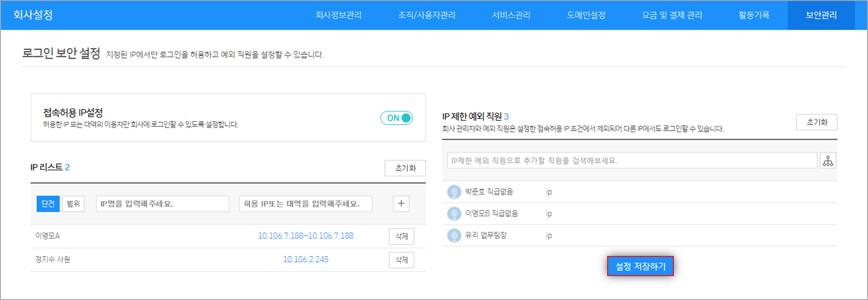Click 이영모B's profile avatar
Image resolution: width=868 pixels, height=300 pixels.
[x=454, y=214]
